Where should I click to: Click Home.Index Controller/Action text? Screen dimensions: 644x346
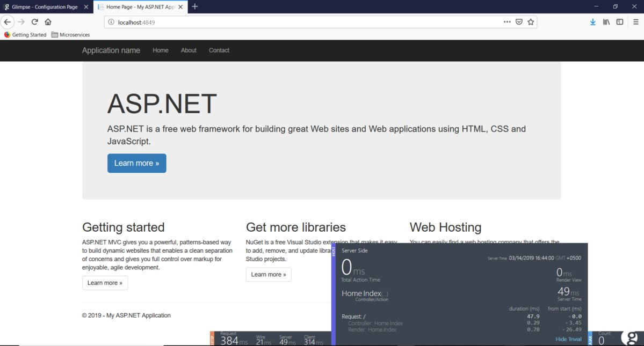pyautogui.click(x=365, y=296)
